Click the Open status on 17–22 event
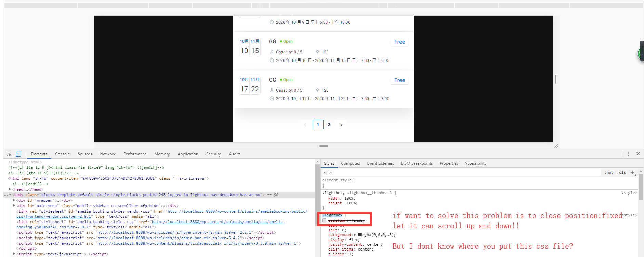Screen dimensions: 644x257 286,80
